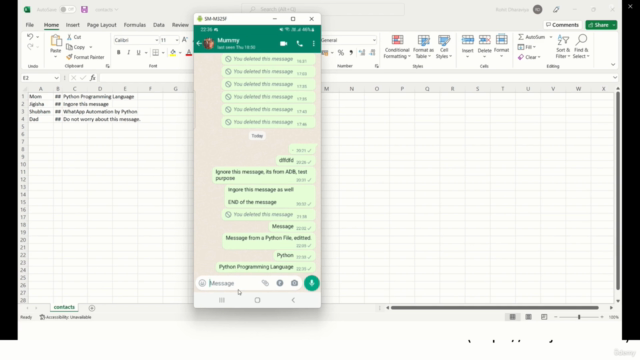Image resolution: width=640 pixels, height=360 pixels.
Task: Toggle Italic formatting in Excel
Action: click(129, 52)
